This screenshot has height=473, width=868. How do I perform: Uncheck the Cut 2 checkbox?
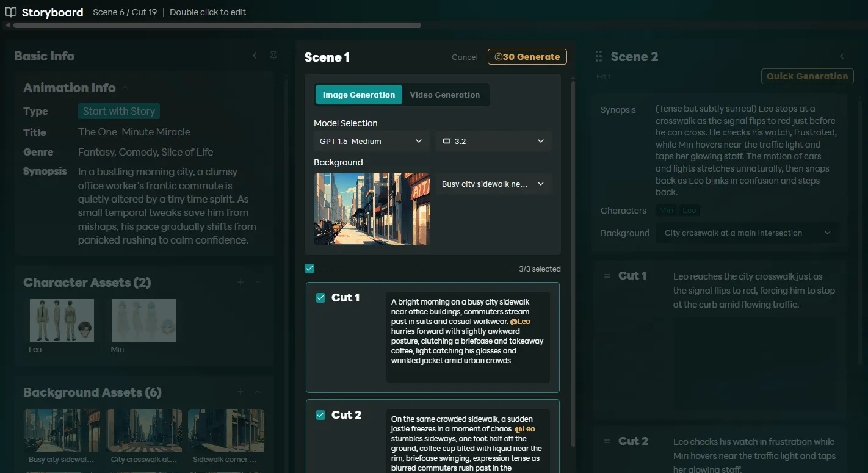(x=320, y=415)
